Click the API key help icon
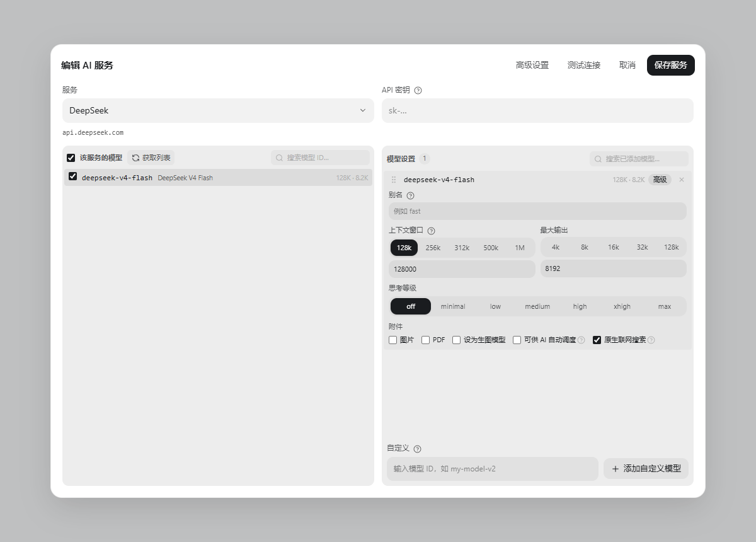This screenshot has height=542, width=756. click(418, 90)
